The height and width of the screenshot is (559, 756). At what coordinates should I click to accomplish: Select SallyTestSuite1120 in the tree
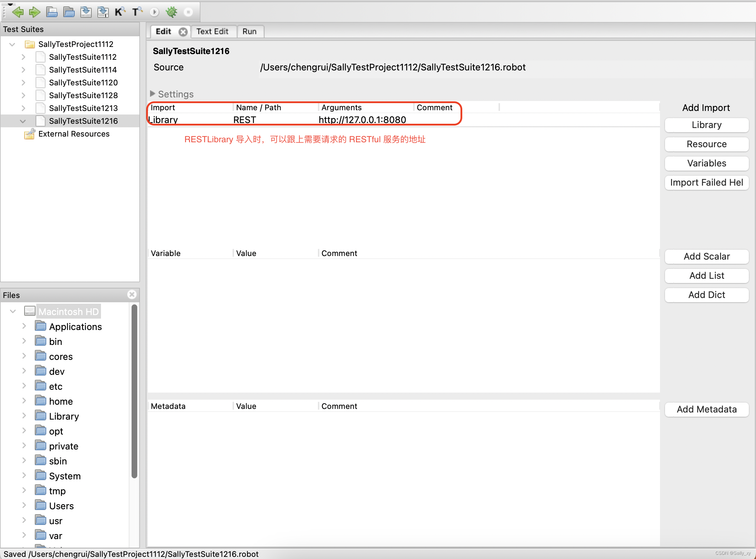pos(83,82)
